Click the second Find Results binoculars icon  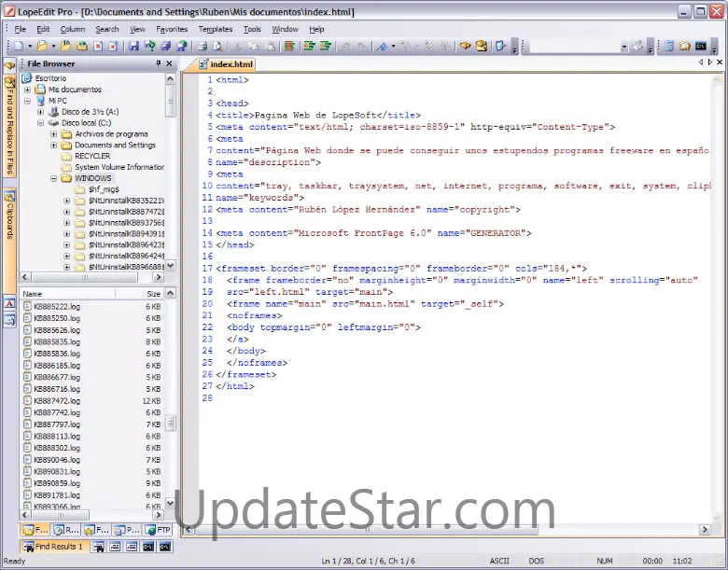coord(98,547)
